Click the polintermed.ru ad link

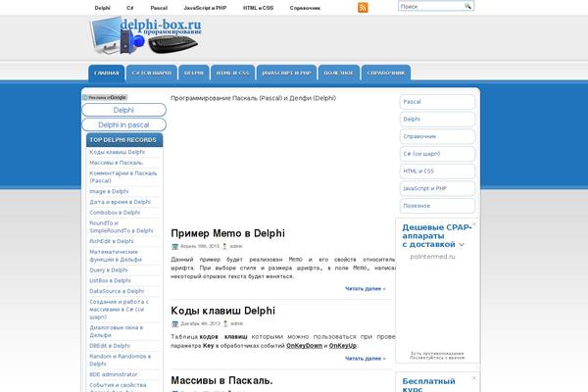[432, 257]
